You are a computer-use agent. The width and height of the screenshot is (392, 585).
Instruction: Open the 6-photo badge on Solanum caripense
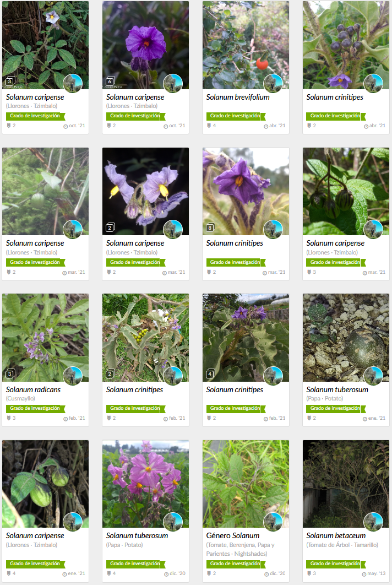110,82
